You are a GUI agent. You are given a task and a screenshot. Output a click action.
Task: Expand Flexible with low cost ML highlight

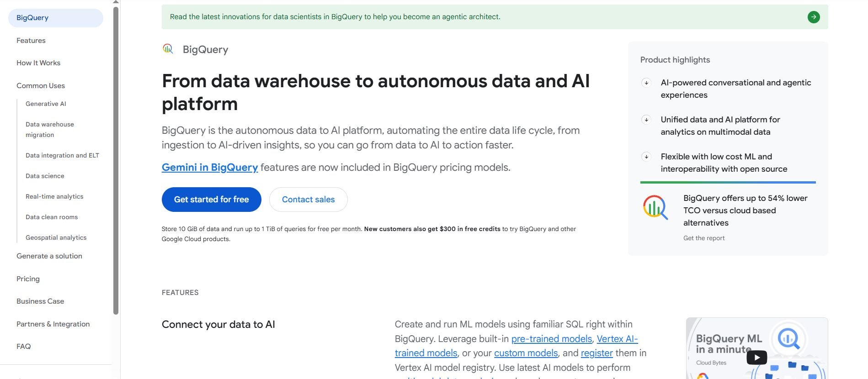pyautogui.click(x=646, y=157)
